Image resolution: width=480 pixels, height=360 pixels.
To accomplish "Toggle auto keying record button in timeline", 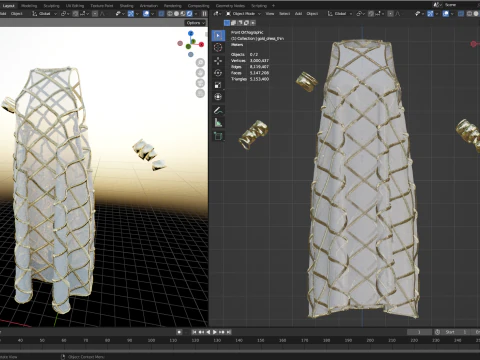I will [179, 332].
